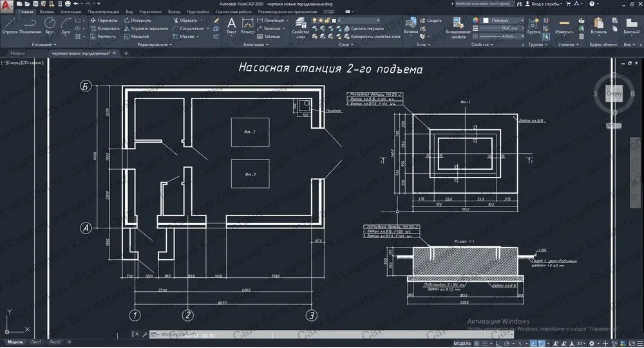Click the eraser icon in Редактирование panel
Screen dimensions: 644x348
(x=216, y=20)
